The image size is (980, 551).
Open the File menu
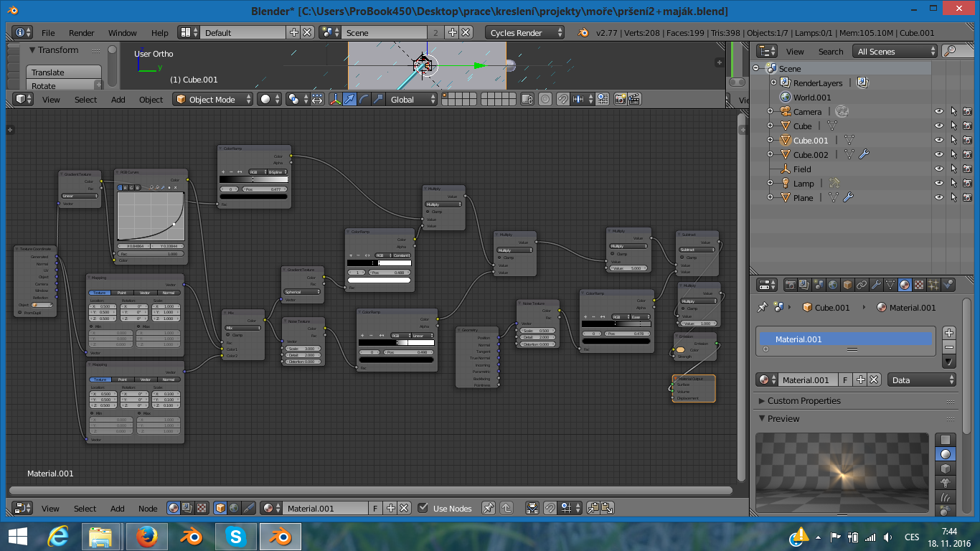click(48, 32)
